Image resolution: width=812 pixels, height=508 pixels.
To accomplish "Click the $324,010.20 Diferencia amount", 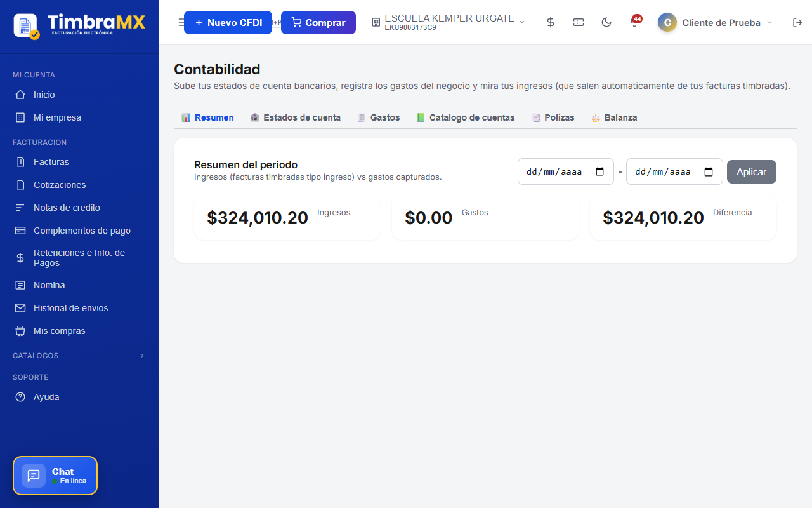I will tap(653, 218).
